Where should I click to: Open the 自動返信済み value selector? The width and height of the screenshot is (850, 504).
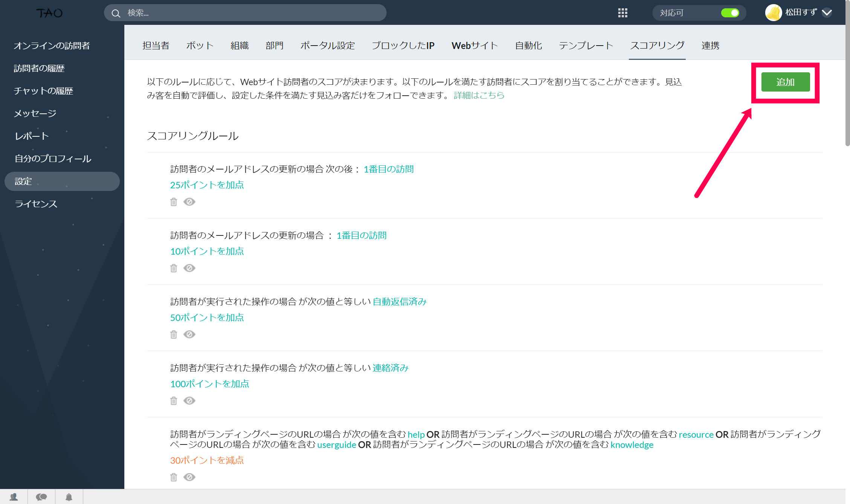point(399,302)
